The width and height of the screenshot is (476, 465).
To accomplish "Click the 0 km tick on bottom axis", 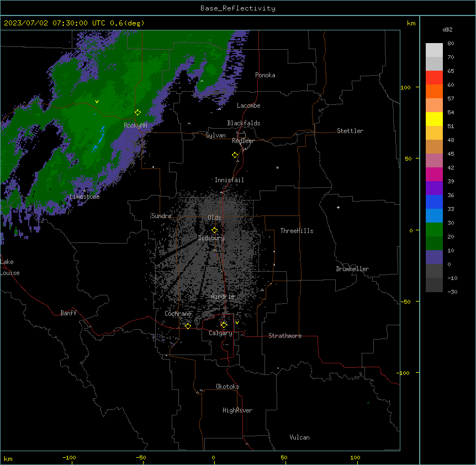I will pos(213,457).
